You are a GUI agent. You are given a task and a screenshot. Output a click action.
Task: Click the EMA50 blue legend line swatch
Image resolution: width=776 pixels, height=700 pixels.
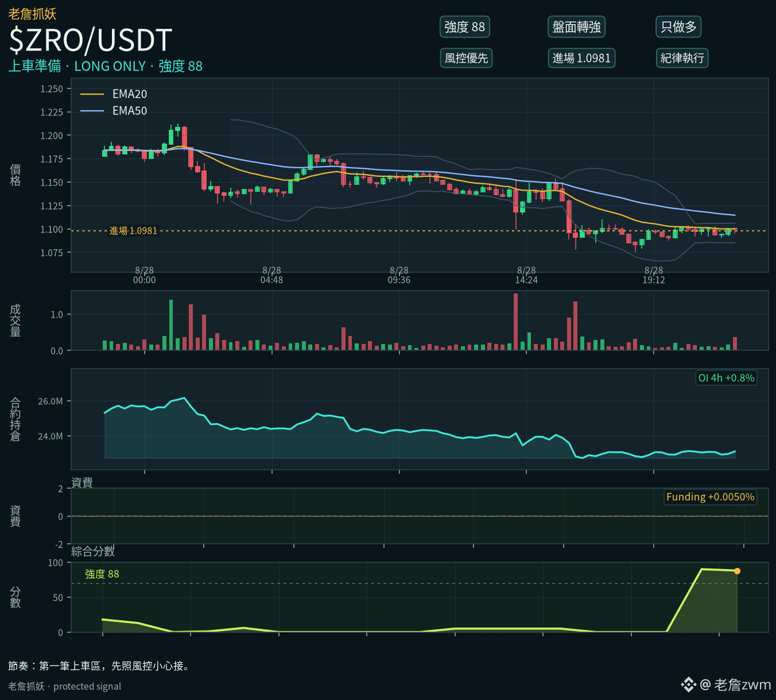[x=92, y=111]
